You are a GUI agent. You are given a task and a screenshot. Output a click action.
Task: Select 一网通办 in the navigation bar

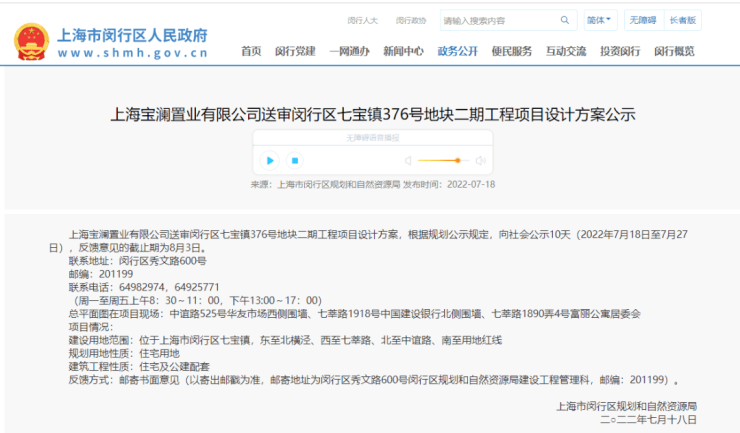[349, 51]
